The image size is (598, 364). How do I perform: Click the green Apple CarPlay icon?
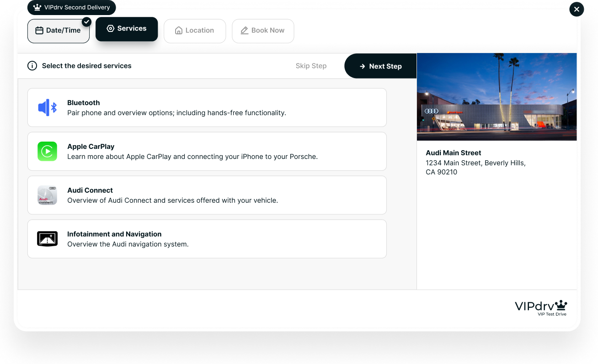[x=47, y=151]
